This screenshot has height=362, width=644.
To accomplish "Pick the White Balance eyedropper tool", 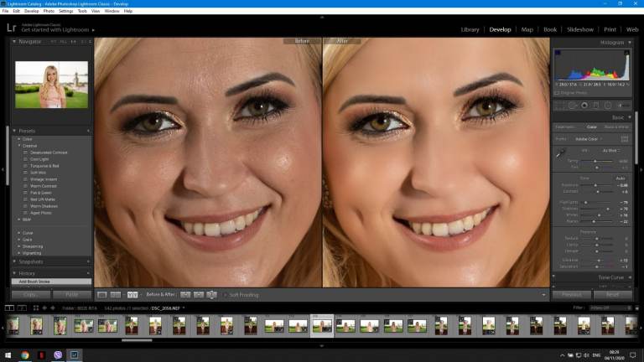I will pyautogui.click(x=562, y=153).
